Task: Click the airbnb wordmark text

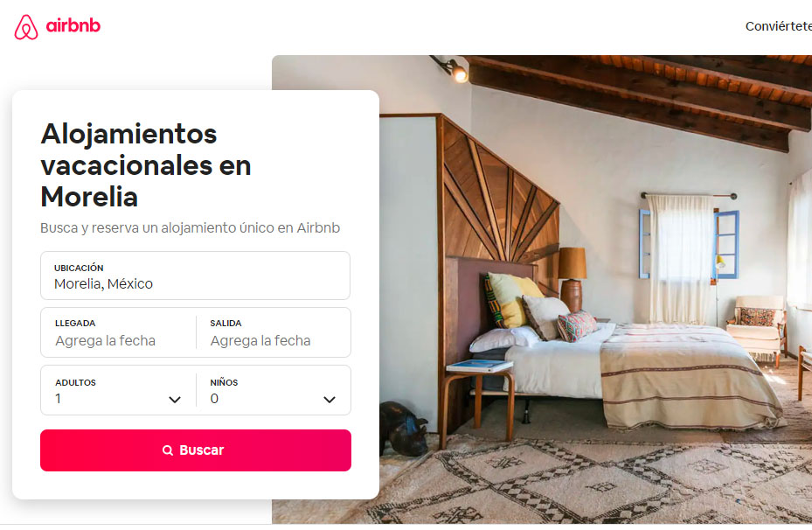Action: (x=73, y=24)
